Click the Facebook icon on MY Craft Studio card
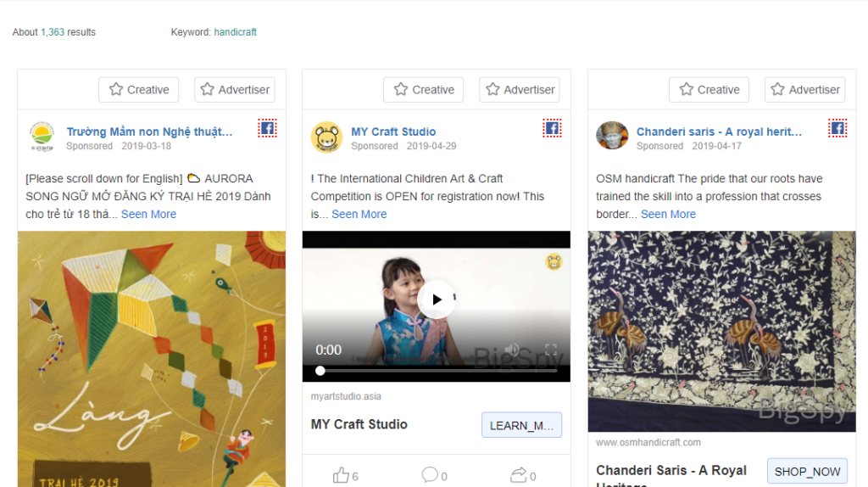This screenshot has height=487, width=868. pos(552,128)
